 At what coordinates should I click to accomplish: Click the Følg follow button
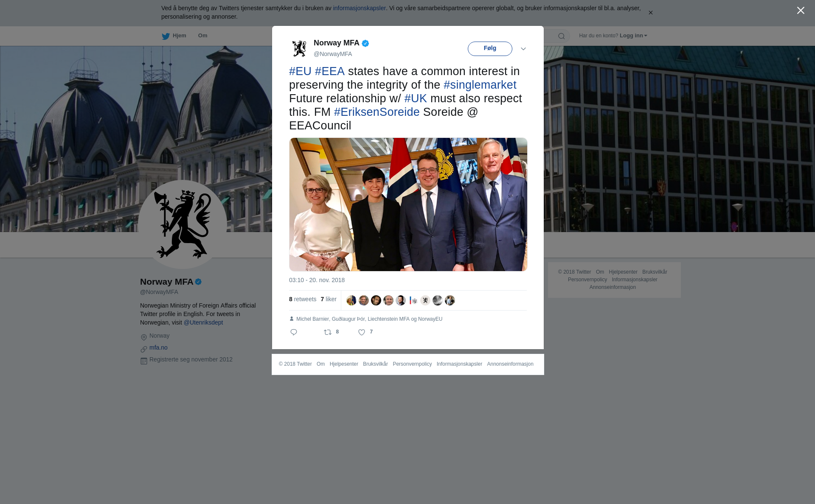(490, 49)
